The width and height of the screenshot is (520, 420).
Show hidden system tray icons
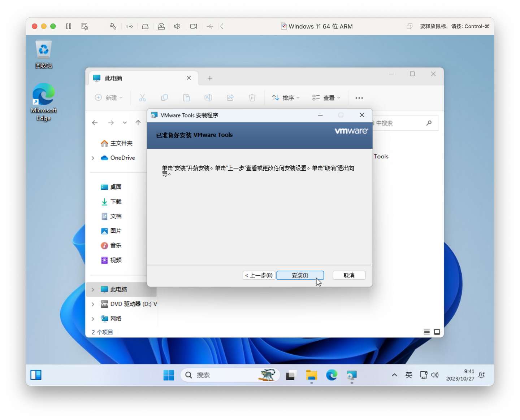(x=394, y=375)
